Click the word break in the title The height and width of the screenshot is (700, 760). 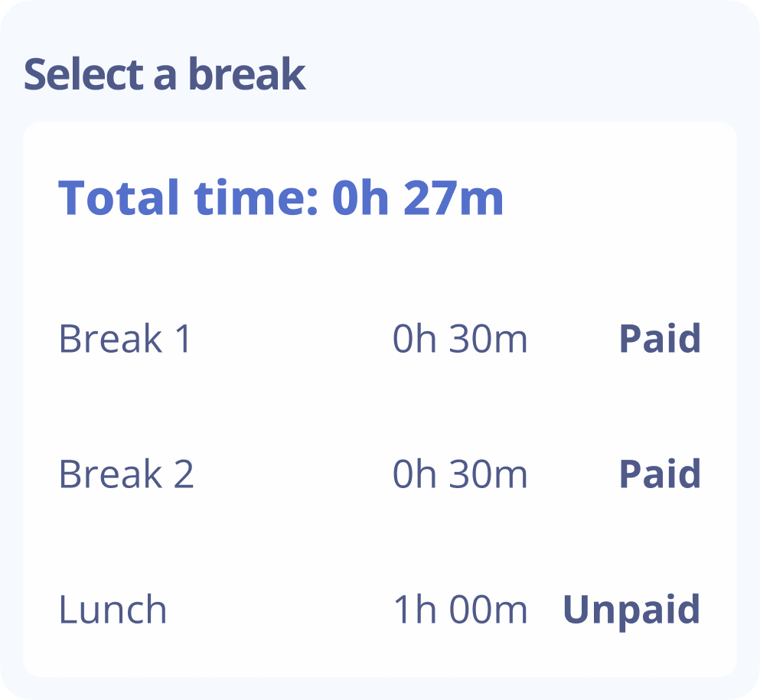pyautogui.click(x=246, y=75)
